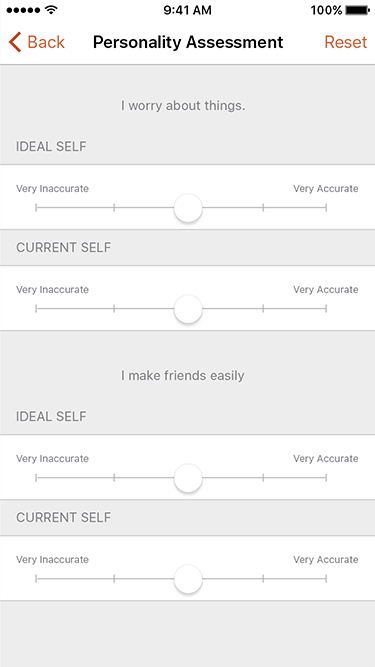375x667 pixels.
Task: Click the Back navigation text
Action: 46,43
